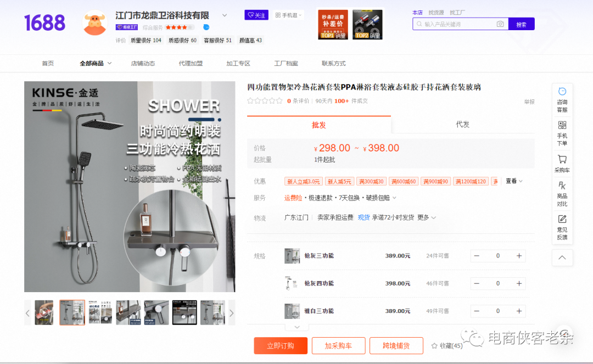Select the second product thumbnail

click(x=72, y=312)
